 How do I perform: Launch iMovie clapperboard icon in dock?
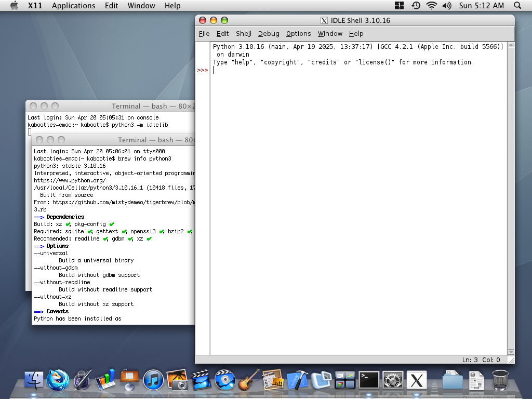point(201,379)
